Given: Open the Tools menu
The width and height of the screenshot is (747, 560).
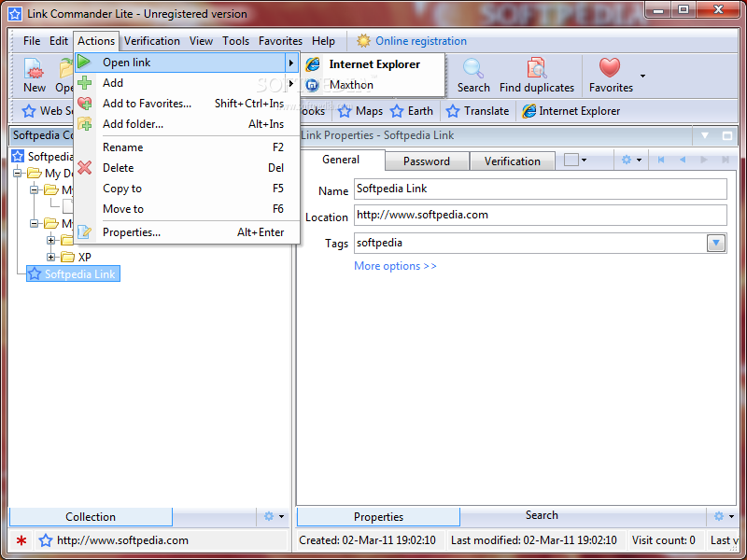Looking at the screenshot, I should [x=236, y=41].
